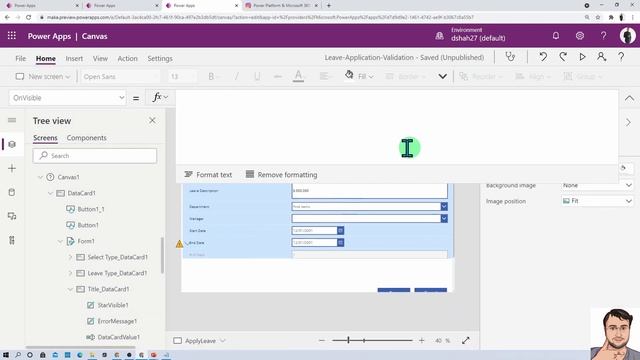
Task: Collapse the Form1 tree node
Action: point(60,241)
